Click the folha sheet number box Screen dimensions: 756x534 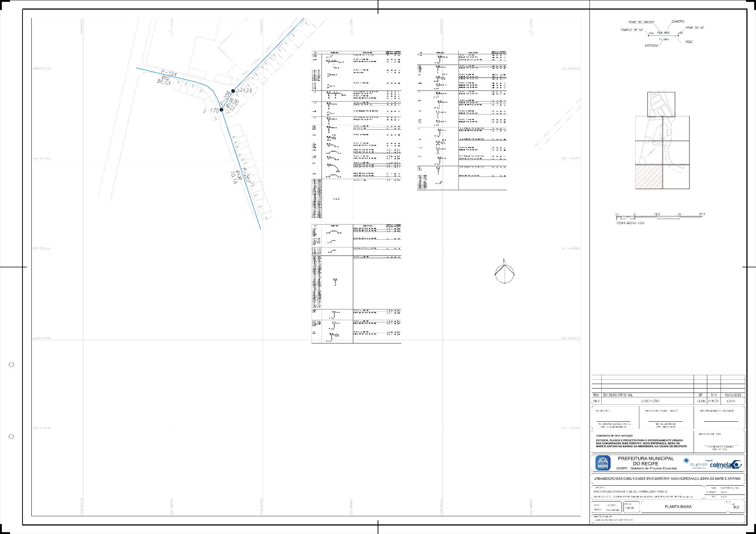tap(631, 507)
